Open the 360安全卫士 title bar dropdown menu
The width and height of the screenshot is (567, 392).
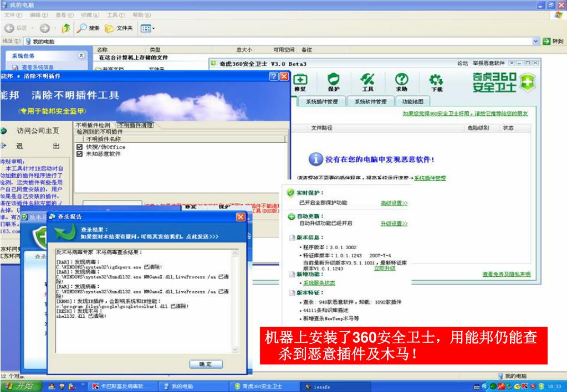click(512, 63)
